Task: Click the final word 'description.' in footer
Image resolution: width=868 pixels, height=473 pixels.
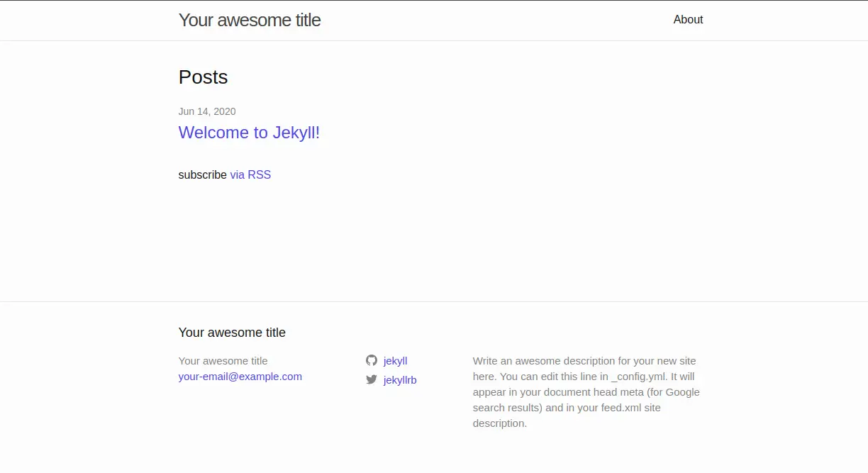Action: tap(499, 423)
